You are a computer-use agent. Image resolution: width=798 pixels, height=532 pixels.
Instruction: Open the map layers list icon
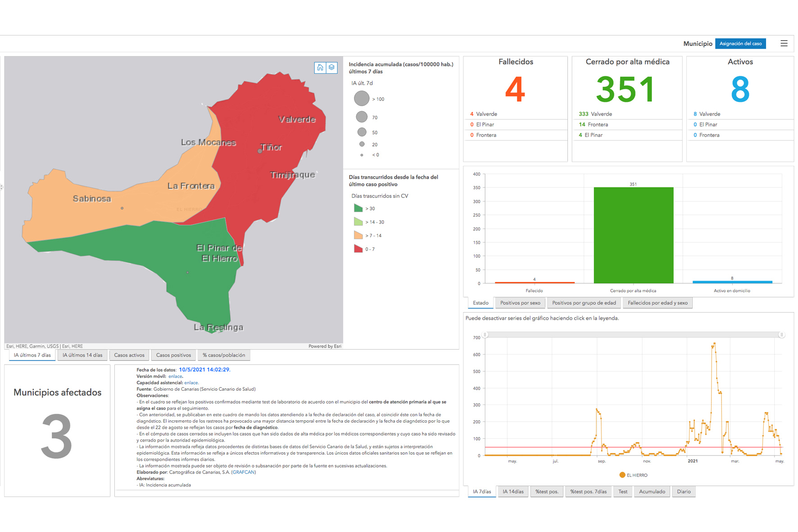(x=331, y=68)
